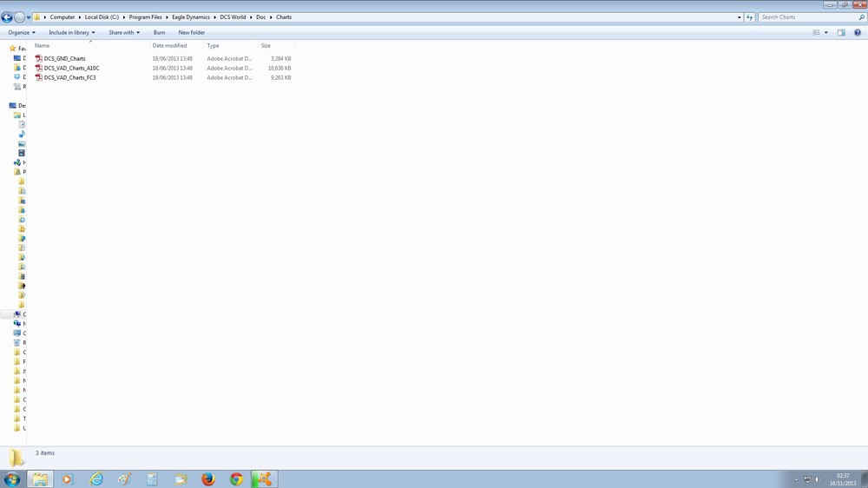Go back using the Back arrow button
Image resolution: width=868 pixels, height=488 pixels.
pyautogui.click(x=7, y=17)
